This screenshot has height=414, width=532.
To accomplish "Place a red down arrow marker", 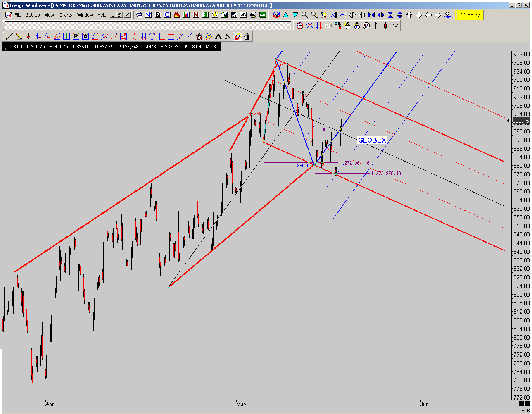I will point(28,36).
